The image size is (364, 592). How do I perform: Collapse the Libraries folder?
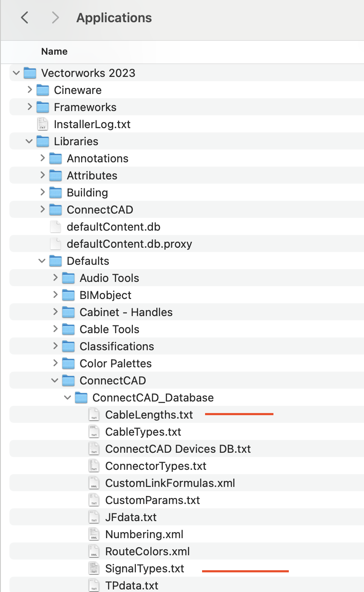(x=29, y=141)
